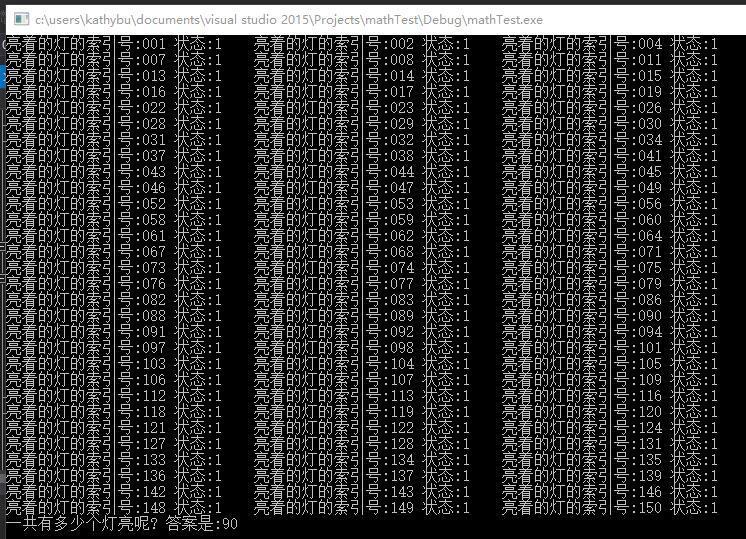Screen dimensions: 746x539
Task: Select the line with index 124
Action: pyautogui.click(x=610, y=428)
